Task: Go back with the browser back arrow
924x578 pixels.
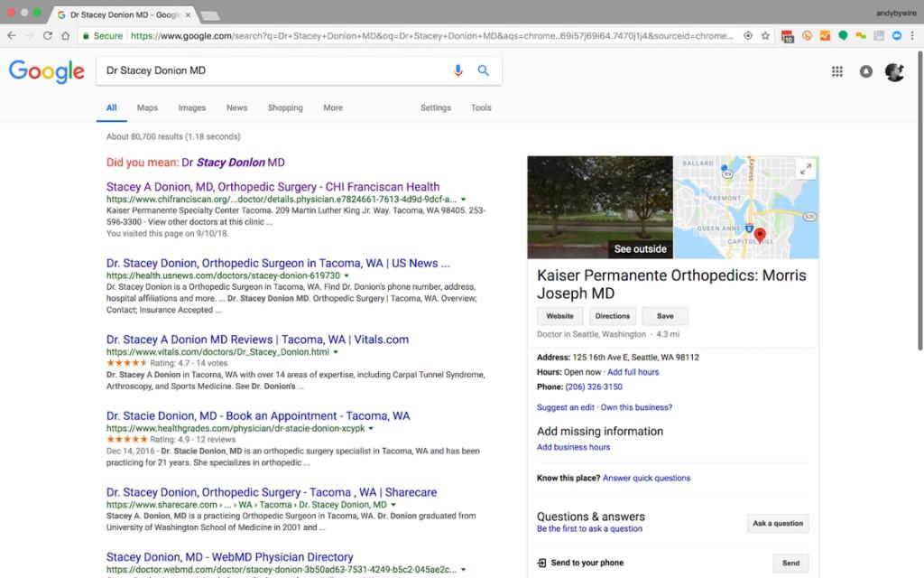Action: (x=12, y=36)
